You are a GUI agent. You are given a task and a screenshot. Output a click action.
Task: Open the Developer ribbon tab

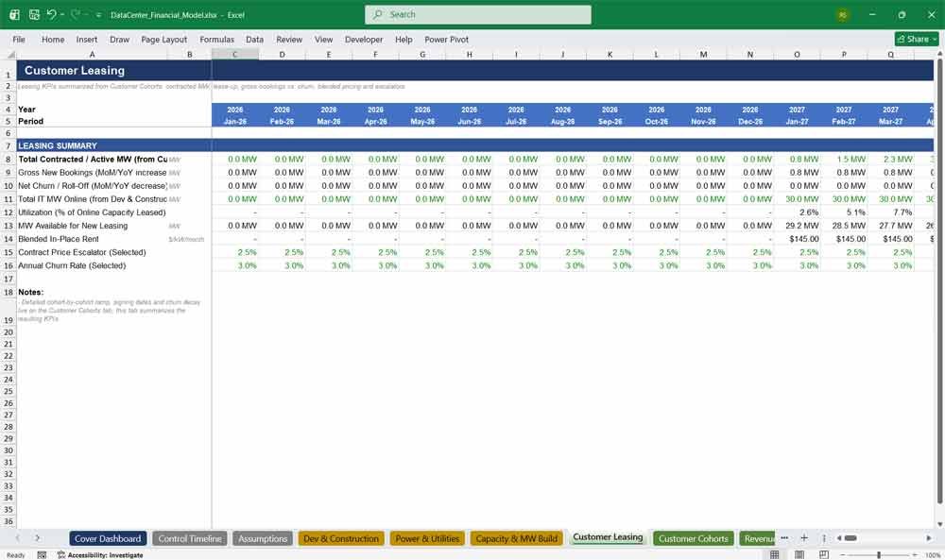pos(364,39)
